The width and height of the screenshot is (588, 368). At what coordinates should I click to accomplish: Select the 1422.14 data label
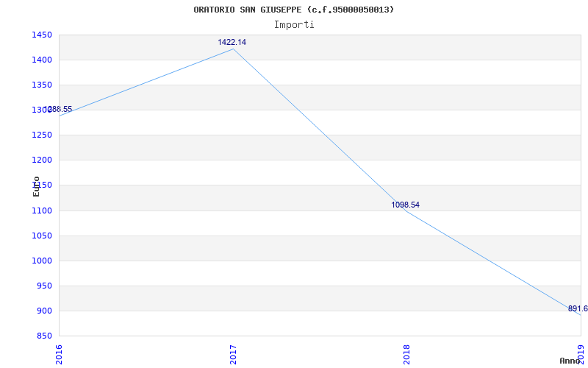tap(232, 42)
